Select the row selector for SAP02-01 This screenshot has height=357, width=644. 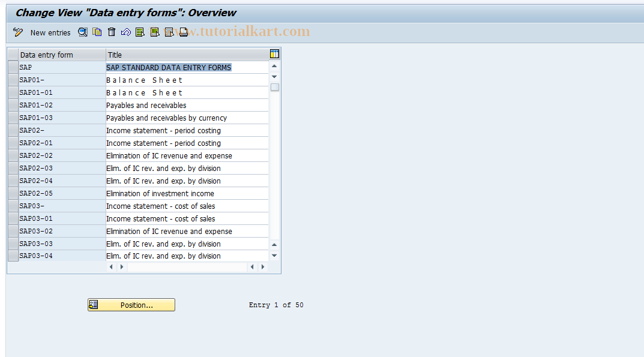pyautogui.click(x=13, y=143)
